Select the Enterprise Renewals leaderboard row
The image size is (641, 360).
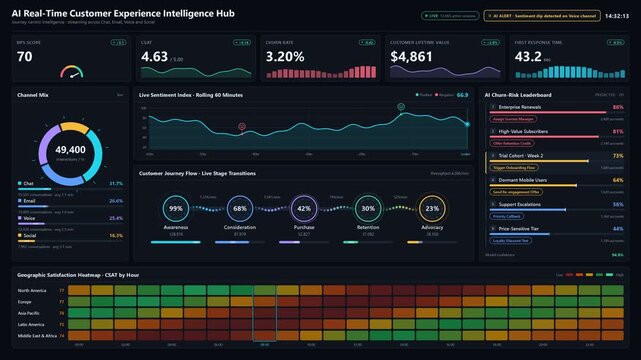[556, 113]
